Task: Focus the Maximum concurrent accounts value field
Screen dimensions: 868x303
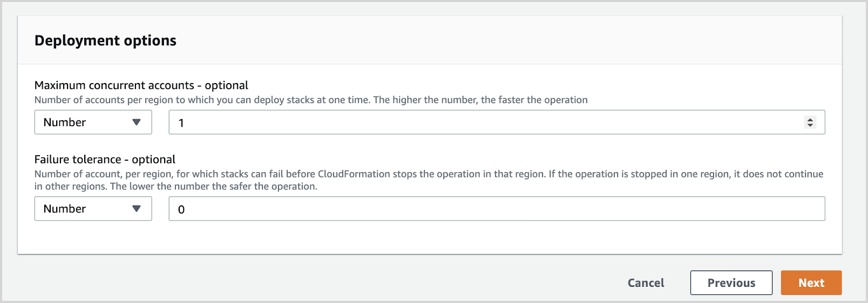Action: (x=486, y=122)
